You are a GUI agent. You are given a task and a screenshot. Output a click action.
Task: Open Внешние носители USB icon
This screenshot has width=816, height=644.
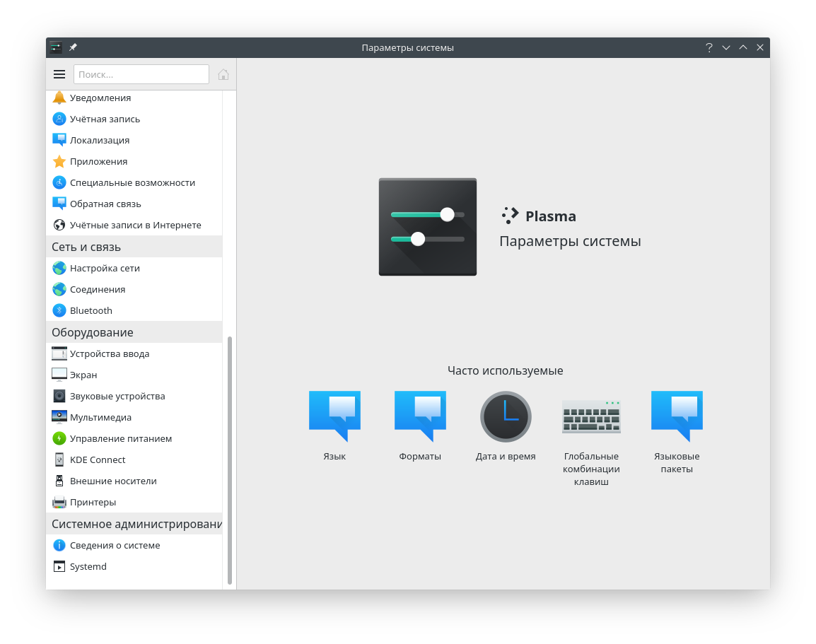point(59,481)
